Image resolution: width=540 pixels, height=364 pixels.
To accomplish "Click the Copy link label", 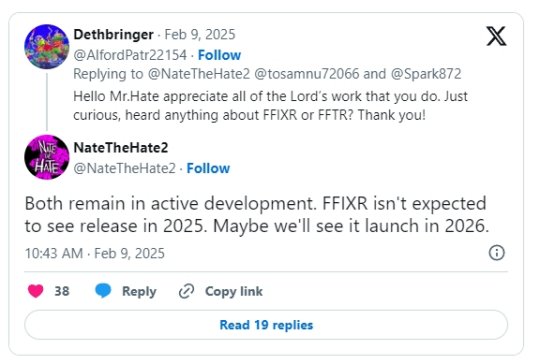I will [x=234, y=291].
